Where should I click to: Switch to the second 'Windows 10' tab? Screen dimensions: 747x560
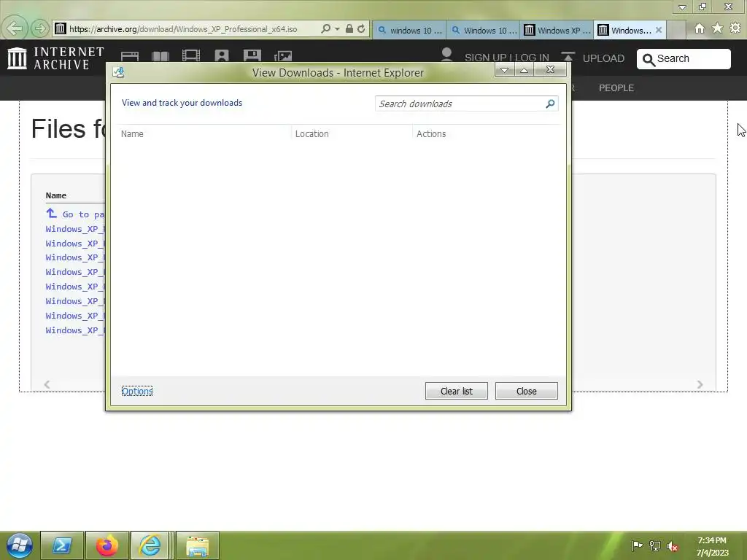click(484, 30)
